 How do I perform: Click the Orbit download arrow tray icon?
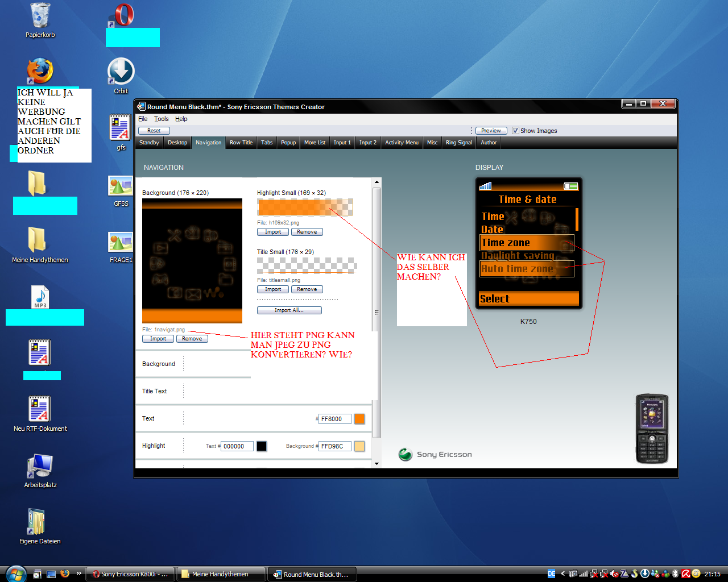click(x=645, y=574)
